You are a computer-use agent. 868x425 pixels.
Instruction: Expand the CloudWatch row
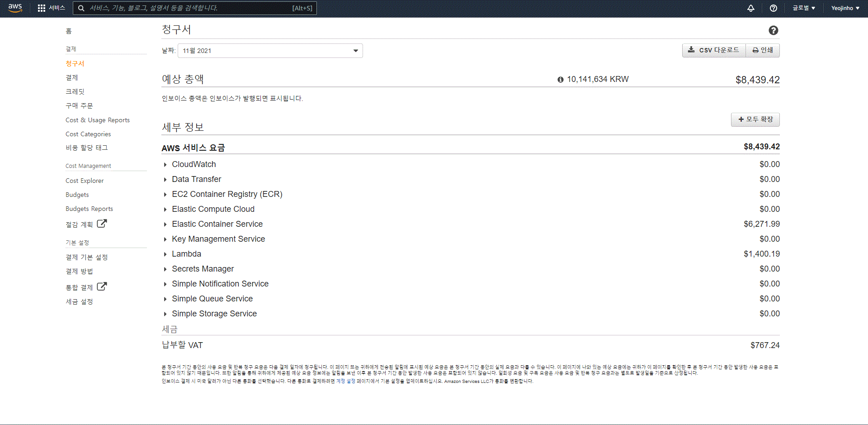165,165
